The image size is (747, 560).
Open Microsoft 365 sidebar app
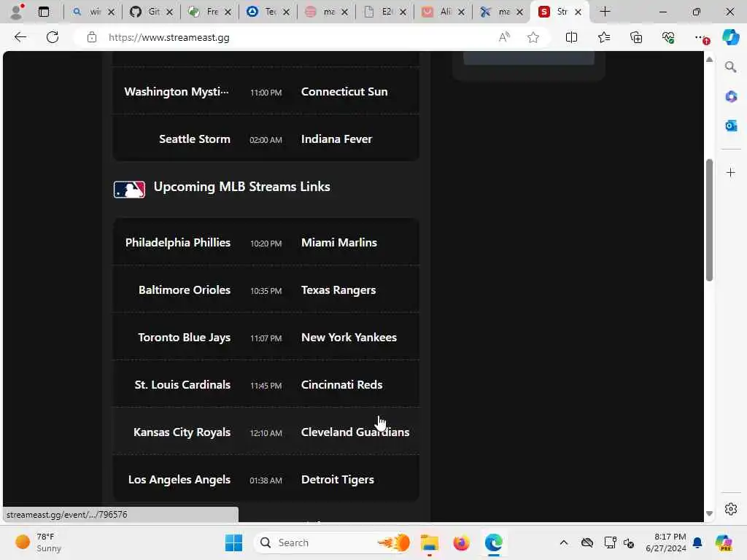[x=731, y=97]
